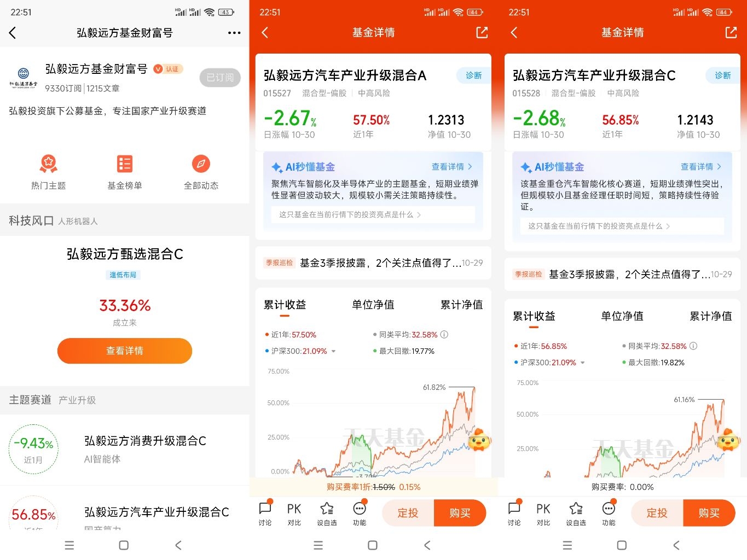Open three-dot more menu on 财富号 page
Screen dimensions: 747x560
click(x=234, y=33)
